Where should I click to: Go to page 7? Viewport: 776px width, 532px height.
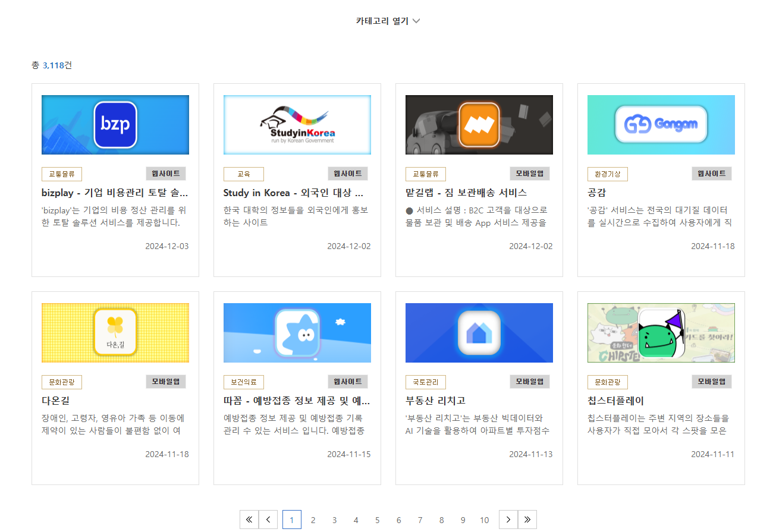point(420,520)
